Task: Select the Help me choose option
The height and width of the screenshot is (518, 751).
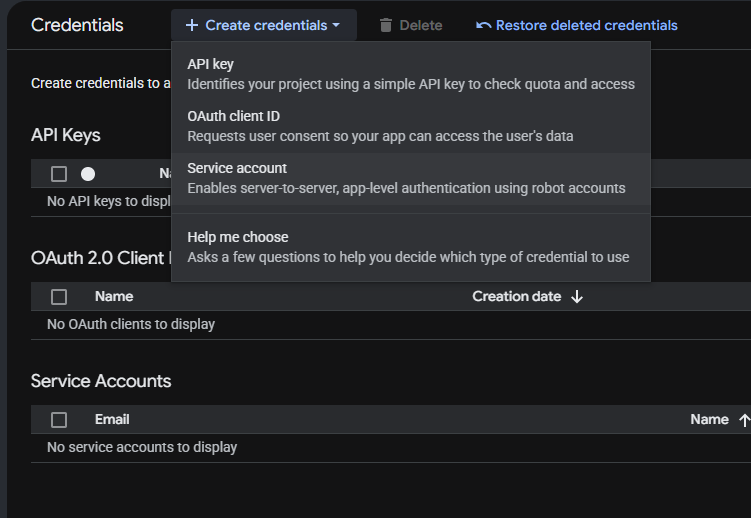Action: [x=411, y=248]
